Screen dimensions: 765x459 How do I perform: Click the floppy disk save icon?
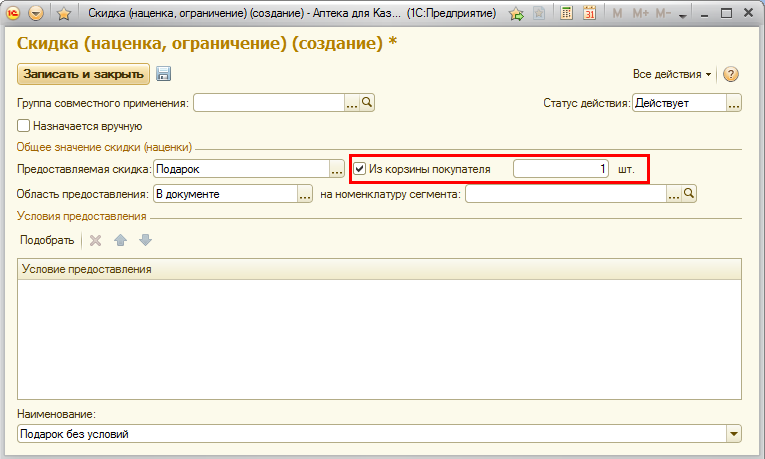(164, 74)
